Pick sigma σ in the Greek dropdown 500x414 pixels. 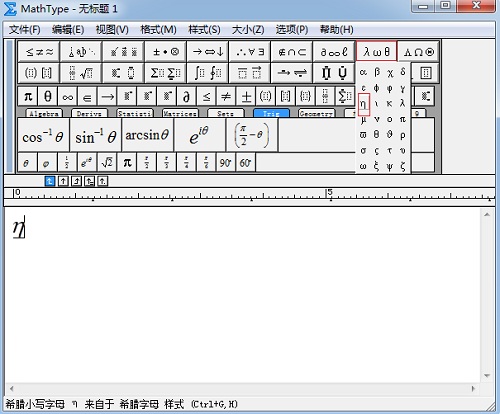tap(363, 151)
